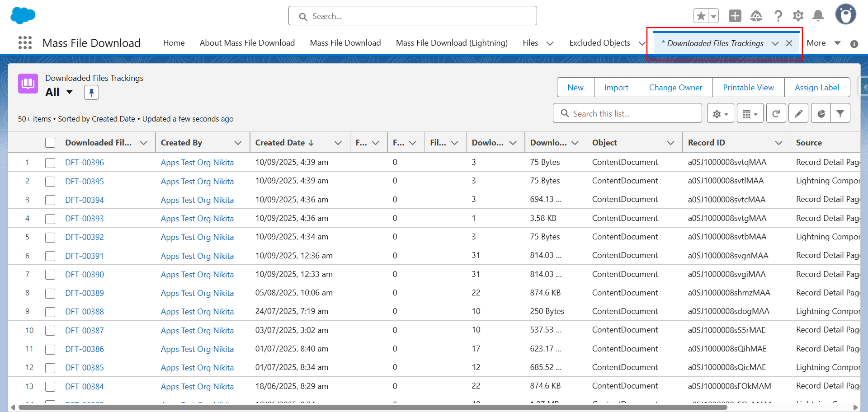
Task: Pin the All list view
Action: [x=91, y=93]
